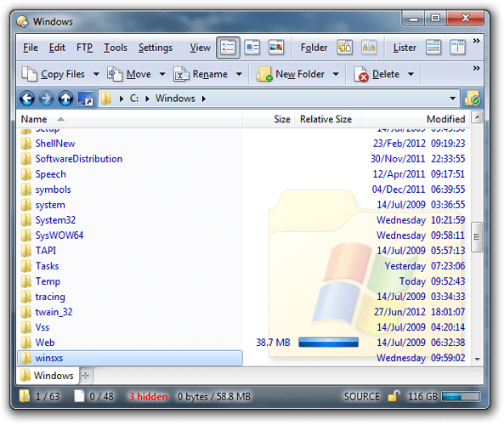Go back with the blue Back arrow

click(x=27, y=99)
